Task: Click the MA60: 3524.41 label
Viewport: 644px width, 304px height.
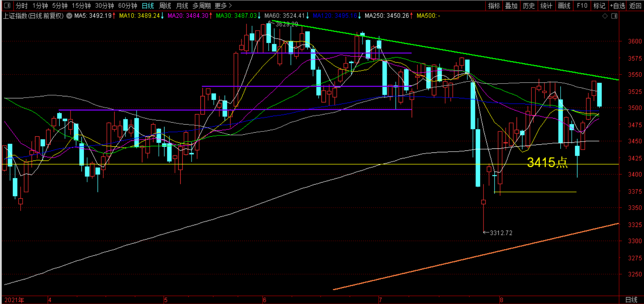Action: coord(287,16)
